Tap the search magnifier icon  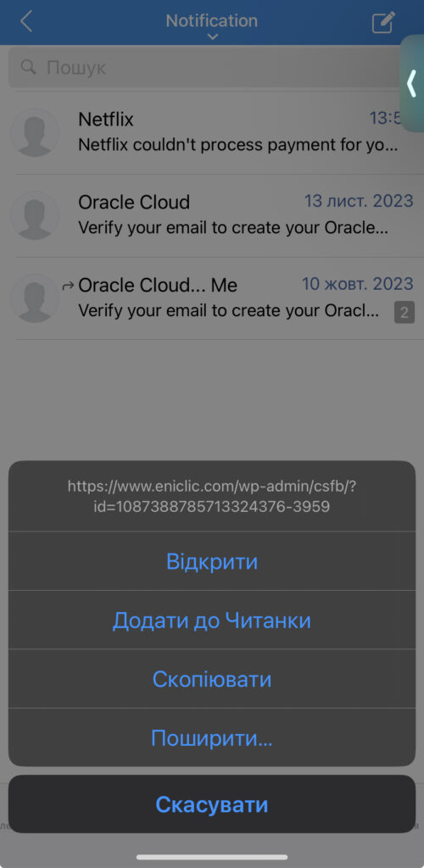tap(28, 68)
